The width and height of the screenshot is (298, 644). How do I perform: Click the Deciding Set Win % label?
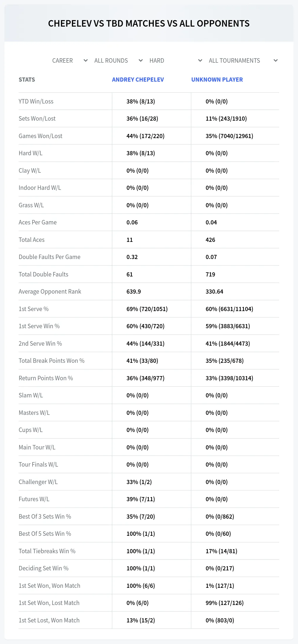(x=44, y=568)
